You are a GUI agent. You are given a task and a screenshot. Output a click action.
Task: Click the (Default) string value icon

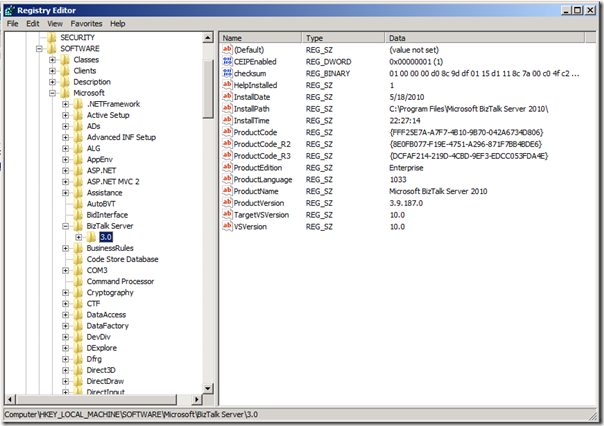227,49
